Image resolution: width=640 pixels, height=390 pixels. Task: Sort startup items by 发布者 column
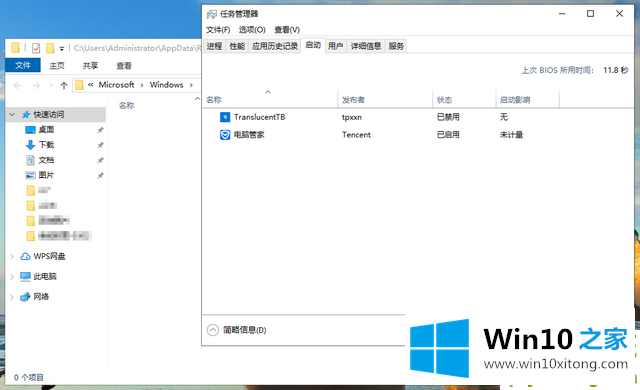(385, 100)
